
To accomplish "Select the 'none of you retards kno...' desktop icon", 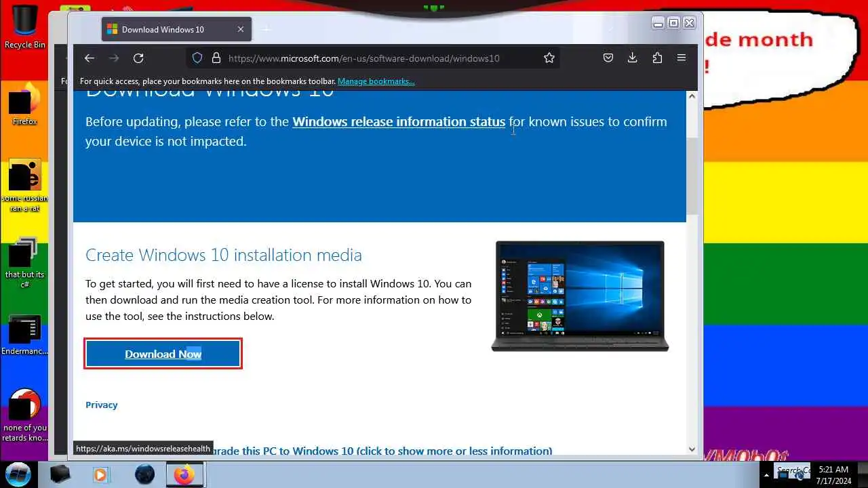I will click(24, 415).
